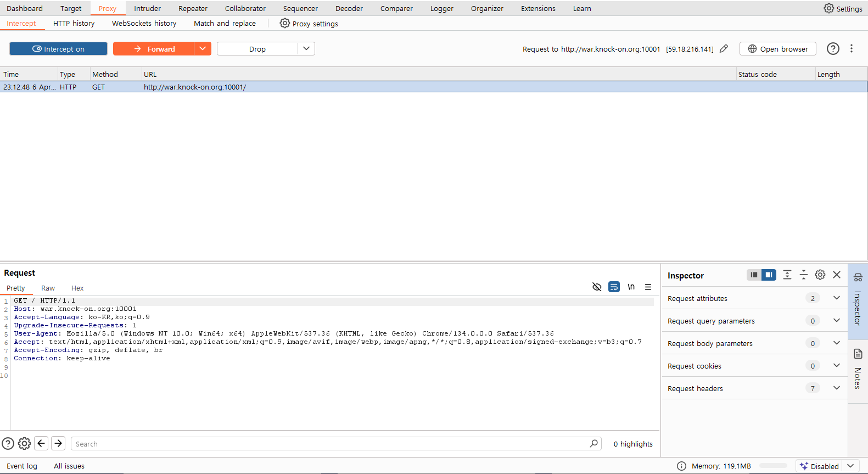Open the dropdown next to Disabled in status bar
Viewport: 868px width, 474px height.
coord(850,466)
